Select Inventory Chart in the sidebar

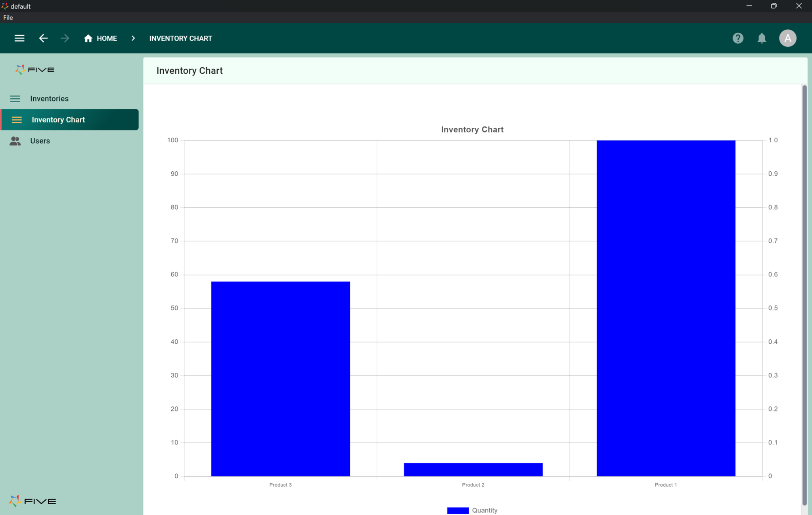click(x=58, y=119)
